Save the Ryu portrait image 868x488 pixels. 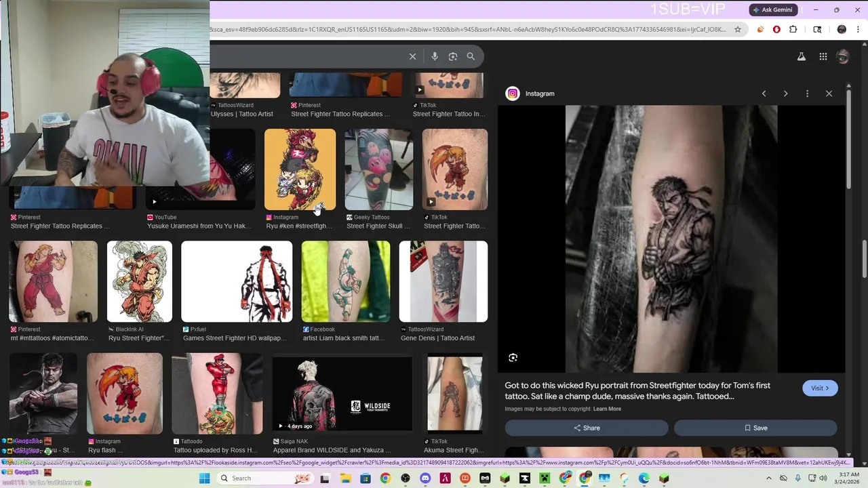coord(755,428)
